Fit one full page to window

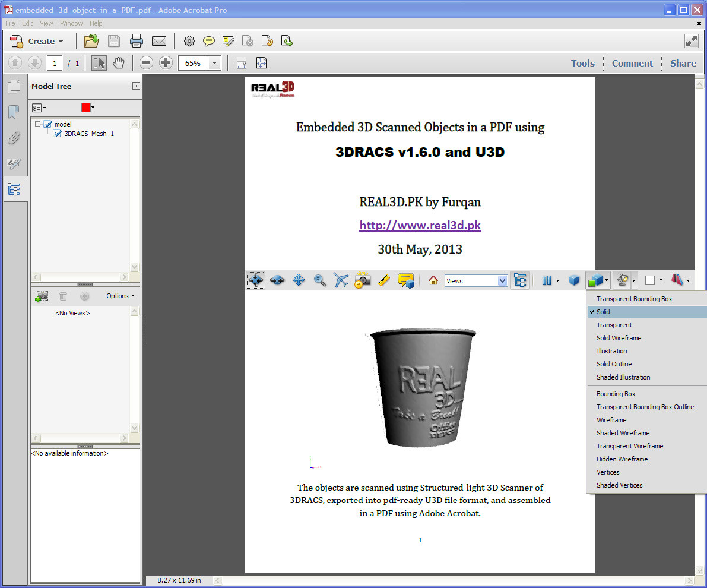[x=262, y=63]
